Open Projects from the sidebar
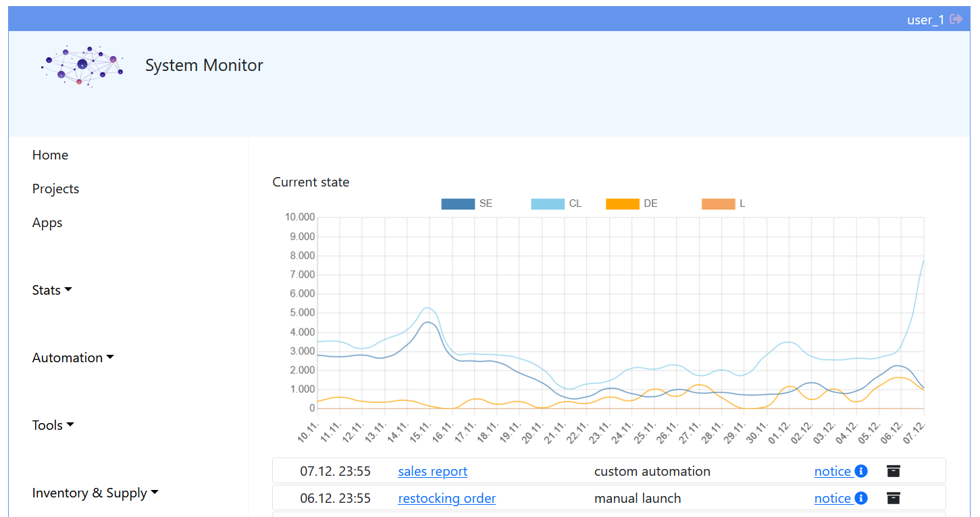Image resolution: width=980 pixels, height=517 pixels. point(55,189)
